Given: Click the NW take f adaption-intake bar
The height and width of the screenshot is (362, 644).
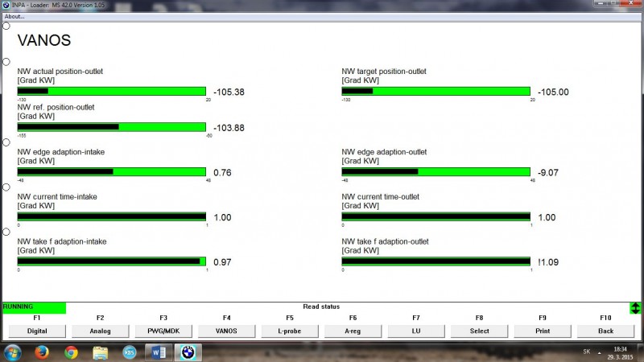Looking at the screenshot, I should [x=112, y=261].
